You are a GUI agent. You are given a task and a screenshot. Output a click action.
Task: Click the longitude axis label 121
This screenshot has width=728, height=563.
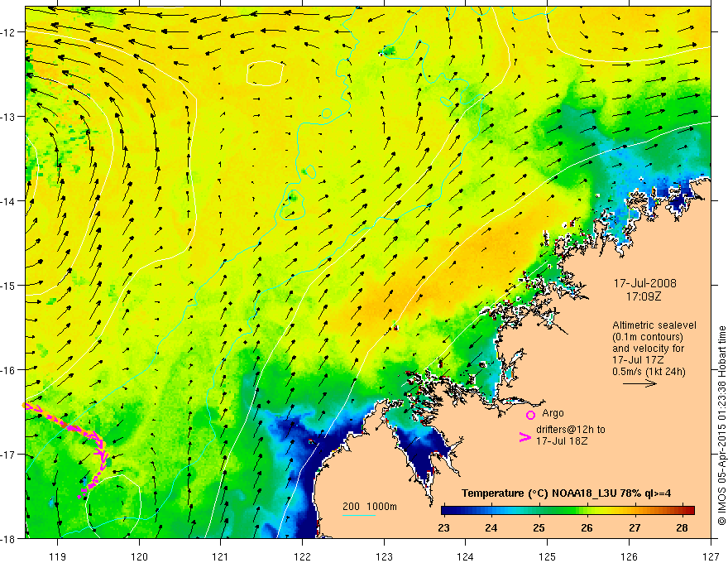click(221, 556)
